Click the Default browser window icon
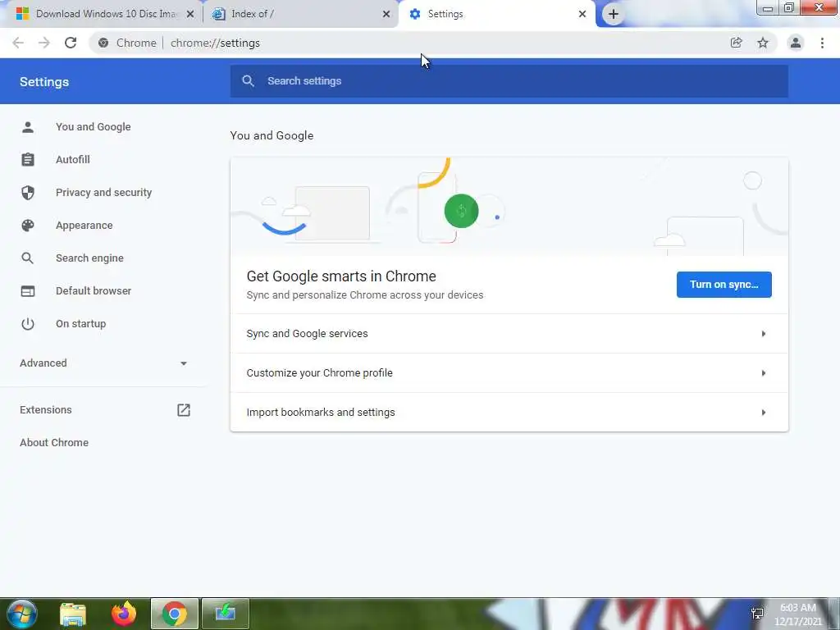840x630 pixels. (28, 291)
